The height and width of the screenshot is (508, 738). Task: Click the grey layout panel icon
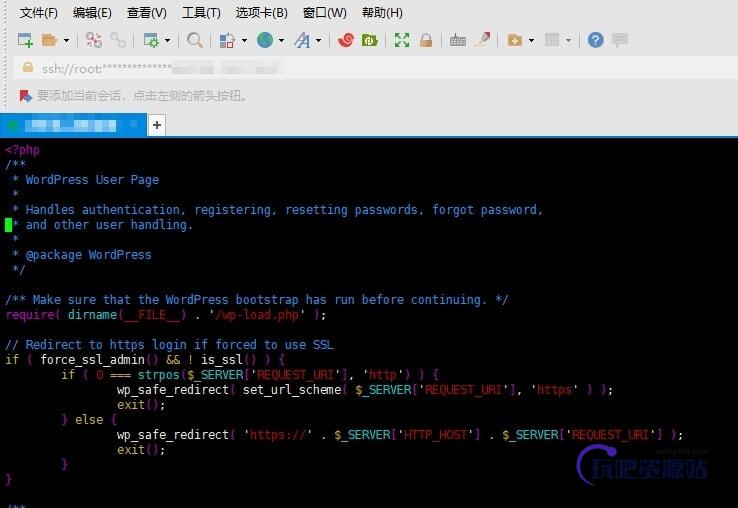(x=552, y=40)
